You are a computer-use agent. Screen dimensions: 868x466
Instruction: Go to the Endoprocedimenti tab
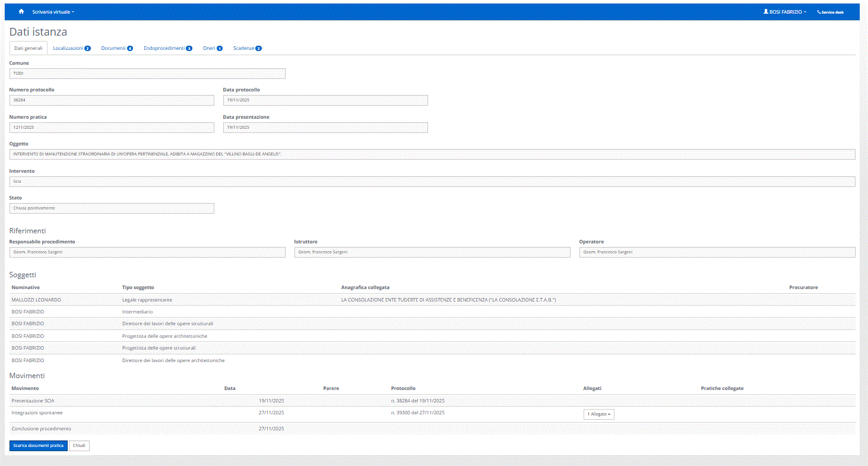click(x=167, y=48)
